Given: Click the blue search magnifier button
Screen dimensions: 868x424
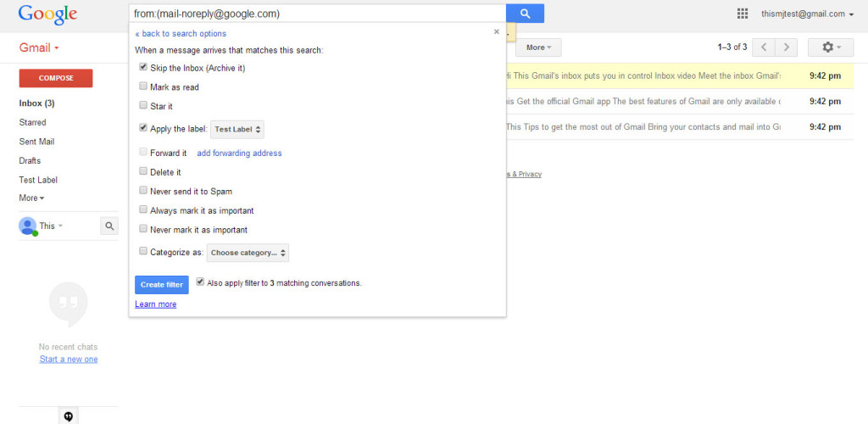Looking at the screenshot, I should coord(525,14).
